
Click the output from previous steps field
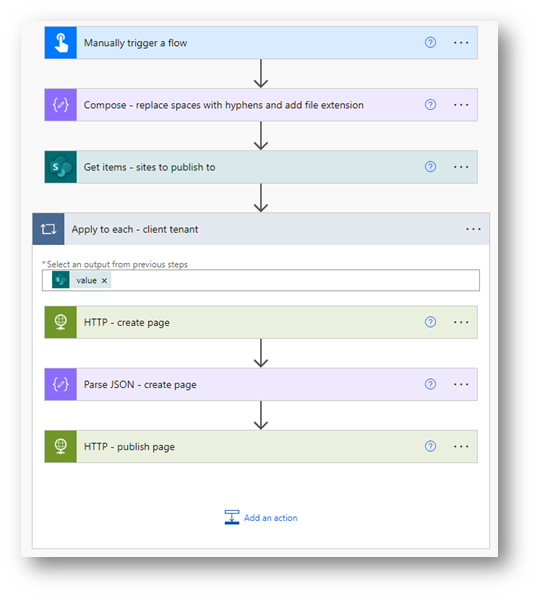point(261,280)
